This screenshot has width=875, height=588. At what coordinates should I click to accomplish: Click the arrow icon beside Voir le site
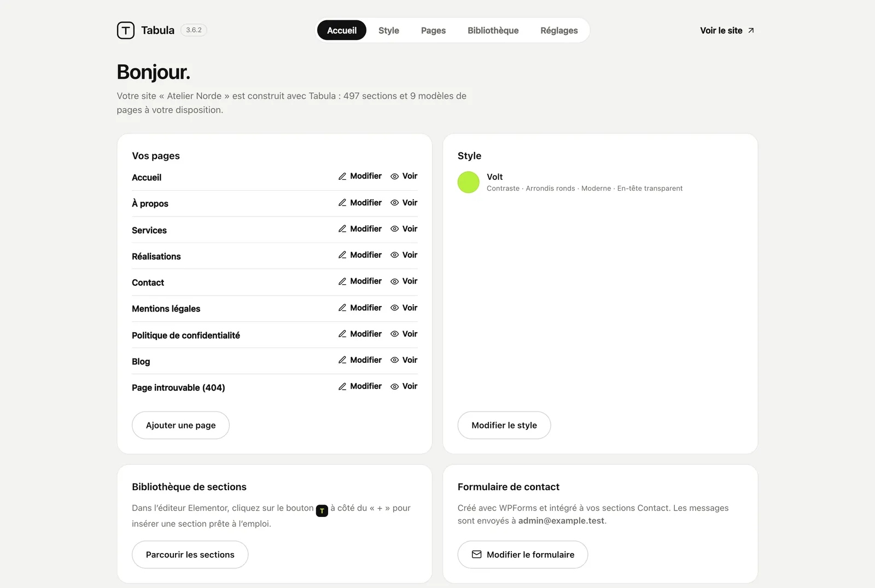[x=751, y=31]
